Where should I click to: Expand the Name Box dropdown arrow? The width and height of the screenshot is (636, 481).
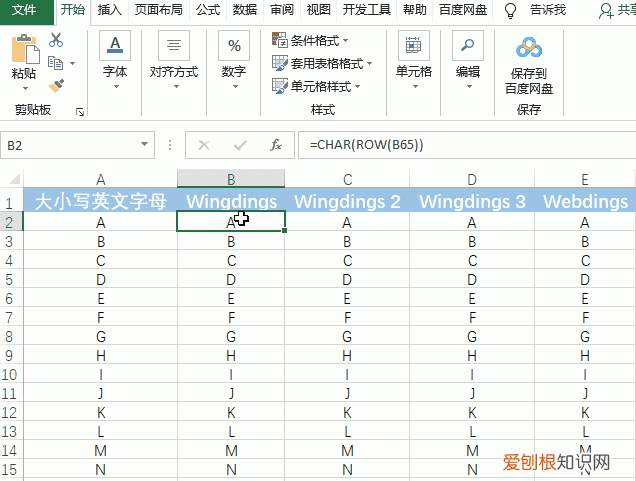point(144,144)
